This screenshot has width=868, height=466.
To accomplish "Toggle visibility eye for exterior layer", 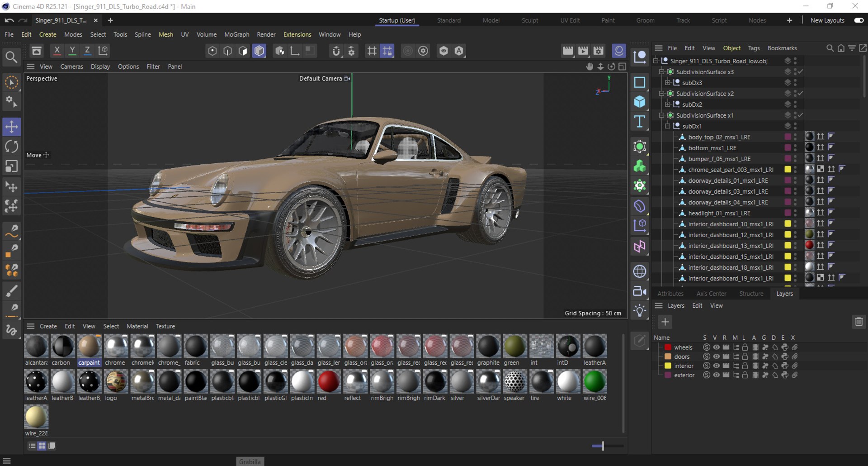I will pos(717,375).
